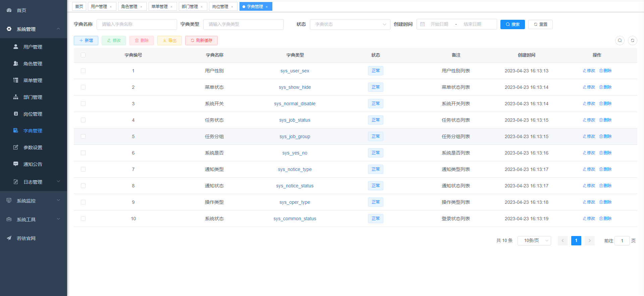
Task: Click the 前往 page number input
Action: pos(622,241)
